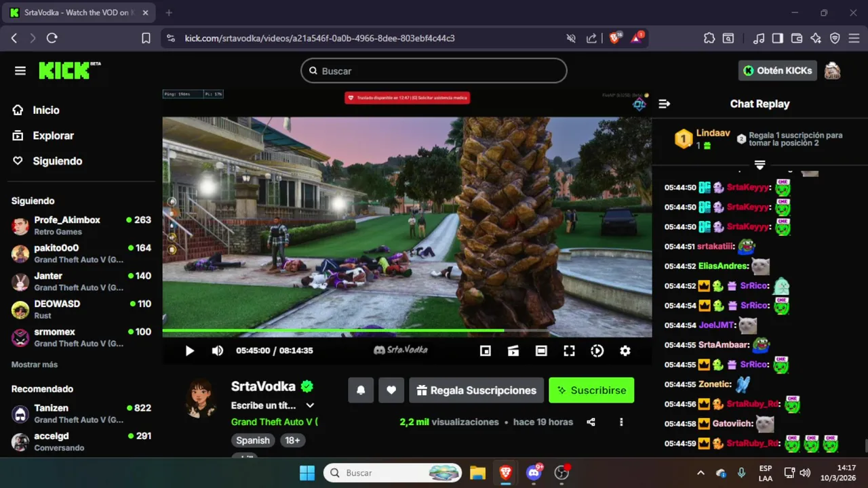Seek on the video progress bar
868x488 pixels.
tap(407, 331)
